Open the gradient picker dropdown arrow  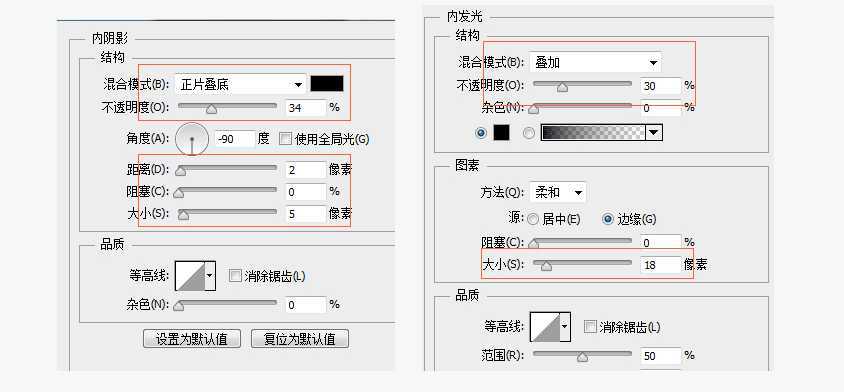tap(655, 132)
